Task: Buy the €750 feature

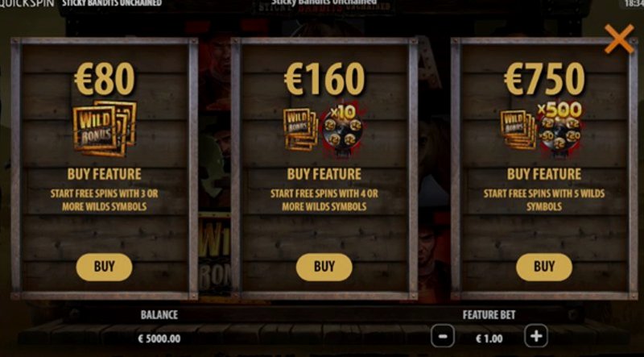Action: click(x=544, y=267)
